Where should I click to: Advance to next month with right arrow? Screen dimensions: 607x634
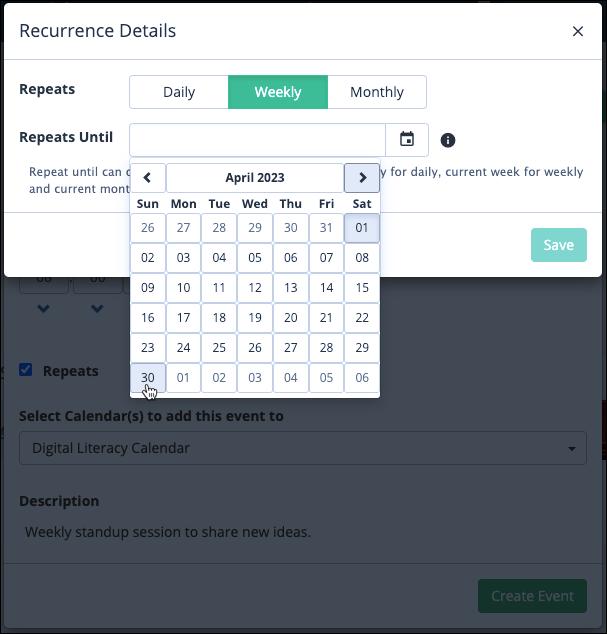tap(362, 178)
